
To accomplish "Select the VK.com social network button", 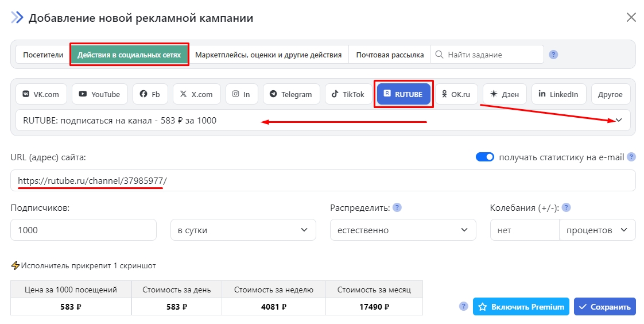I will [41, 94].
